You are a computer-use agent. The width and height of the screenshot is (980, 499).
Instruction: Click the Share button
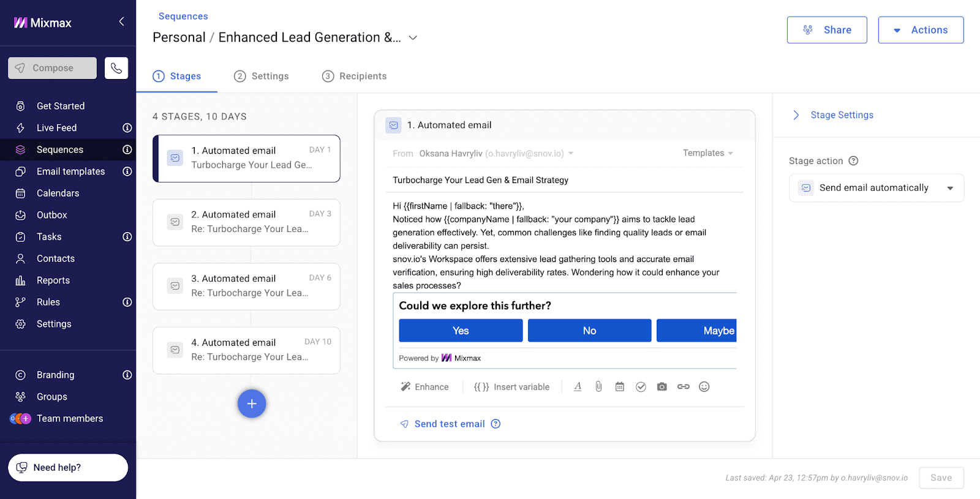point(826,30)
